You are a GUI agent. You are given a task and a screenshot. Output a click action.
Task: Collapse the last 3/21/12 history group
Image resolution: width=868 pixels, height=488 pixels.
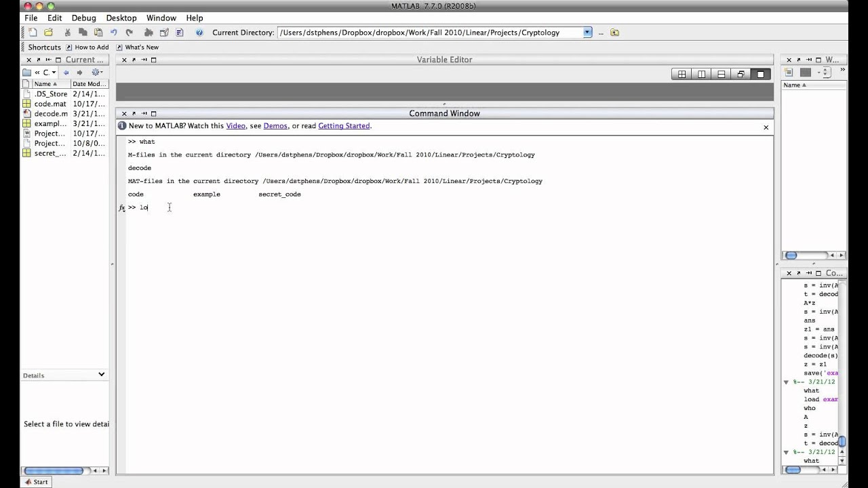[787, 452]
